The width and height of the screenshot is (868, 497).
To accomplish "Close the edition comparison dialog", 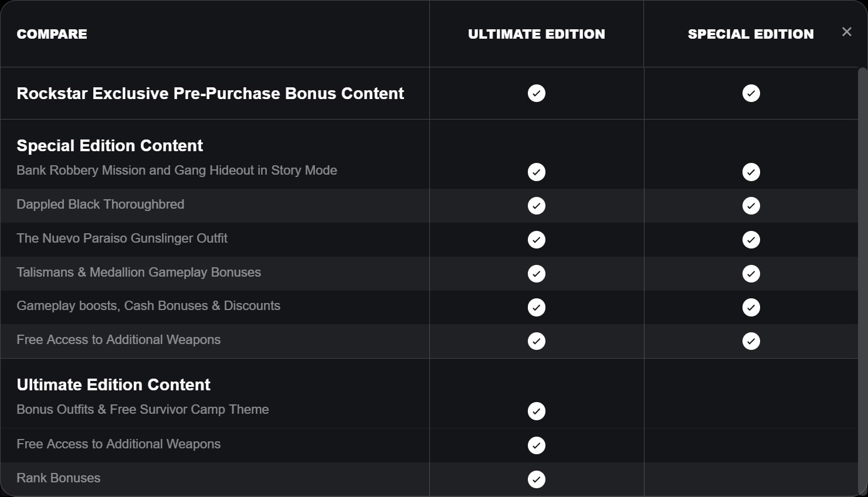I will click(846, 32).
